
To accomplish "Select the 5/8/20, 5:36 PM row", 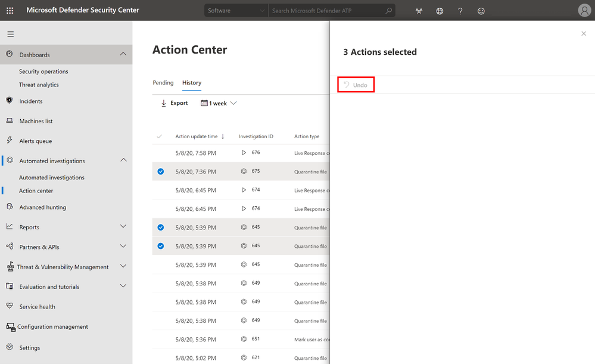I will coord(241,340).
